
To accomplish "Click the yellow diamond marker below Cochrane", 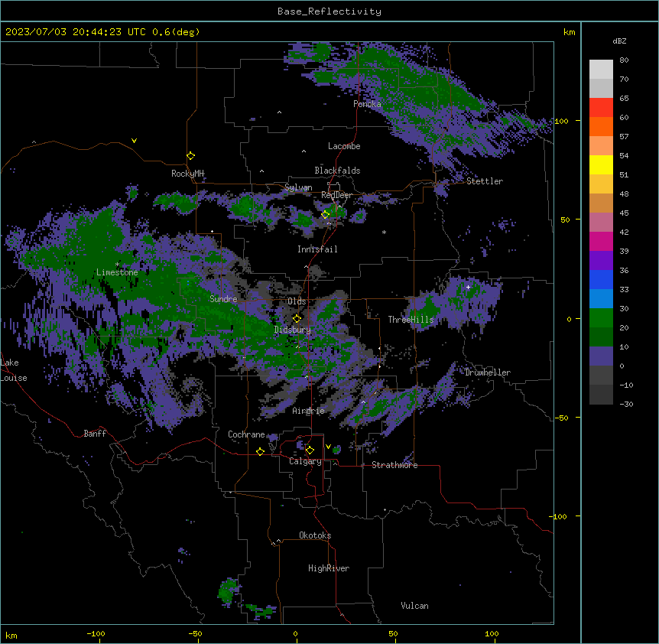I will [260, 451].
